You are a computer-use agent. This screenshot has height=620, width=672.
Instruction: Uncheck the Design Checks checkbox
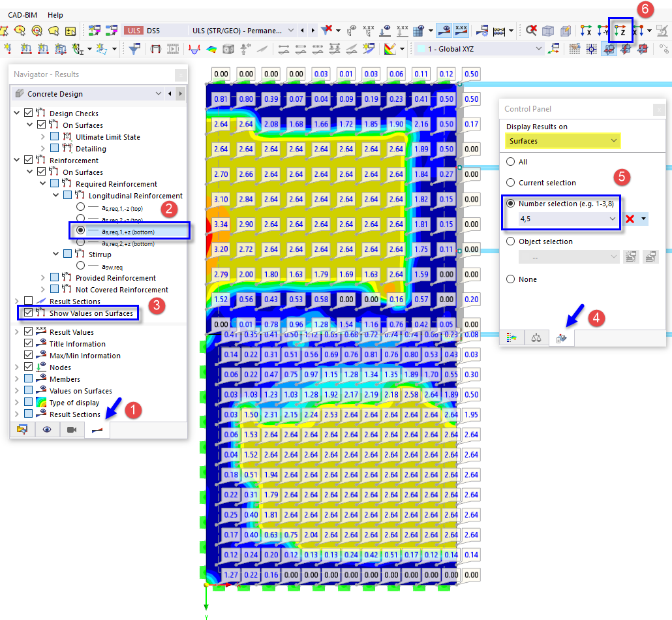28,112
